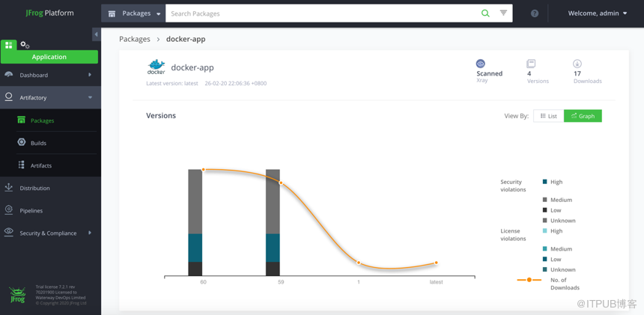Click the Packages breadcrumb link
This screenshot has width=644, height=315.
tap(135, 39)
